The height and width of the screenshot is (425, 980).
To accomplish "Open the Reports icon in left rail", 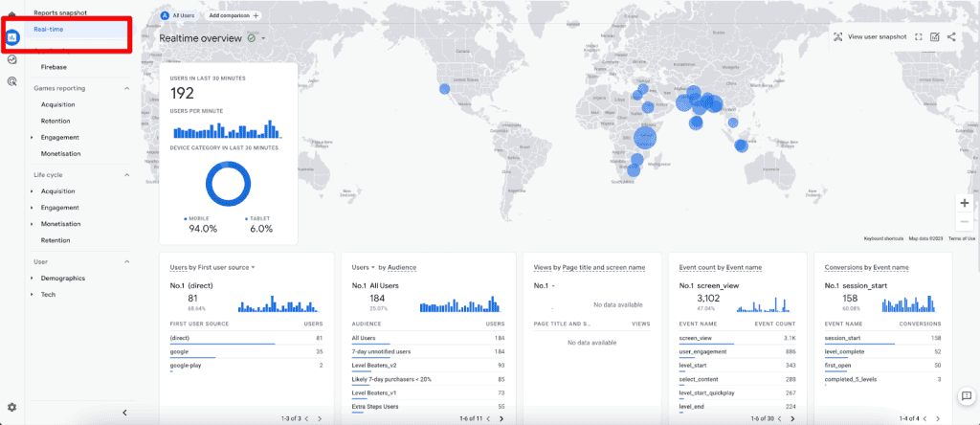I will (11, 37).
